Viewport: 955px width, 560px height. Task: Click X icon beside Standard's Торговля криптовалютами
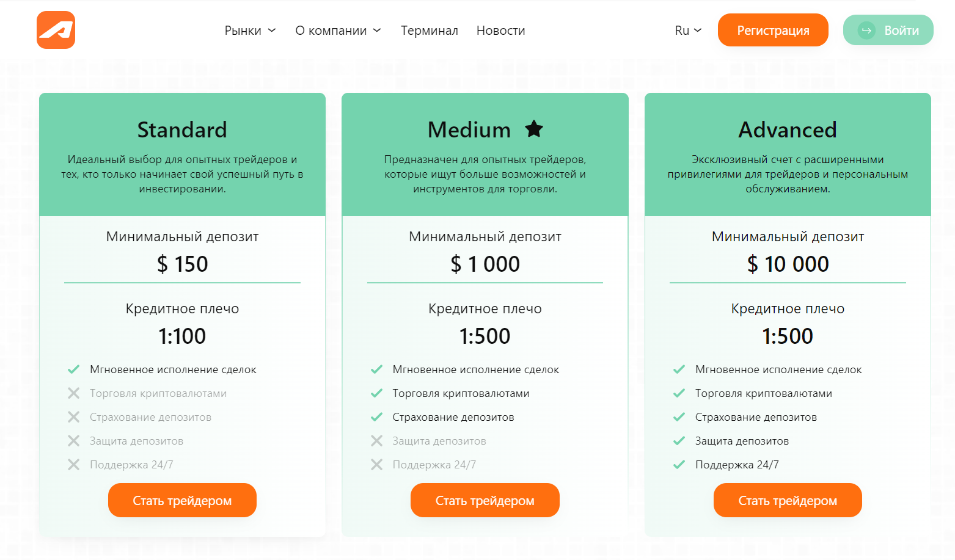click(x=73, y=393)
